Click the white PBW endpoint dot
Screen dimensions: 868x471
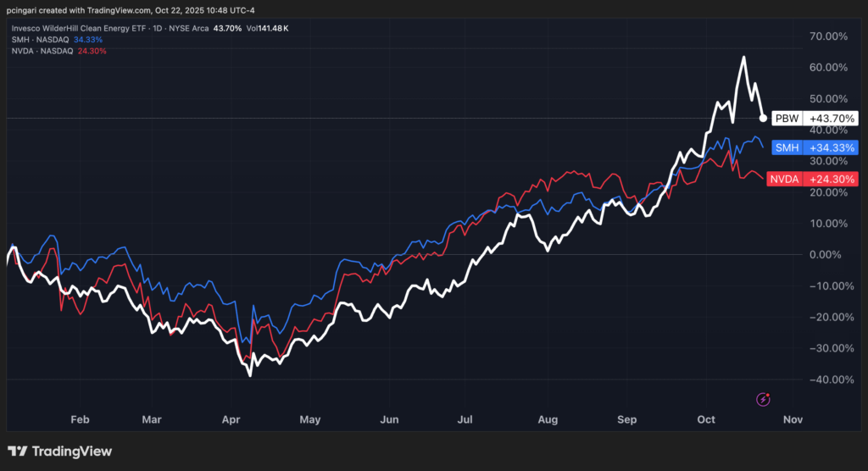tap(763, 119)
